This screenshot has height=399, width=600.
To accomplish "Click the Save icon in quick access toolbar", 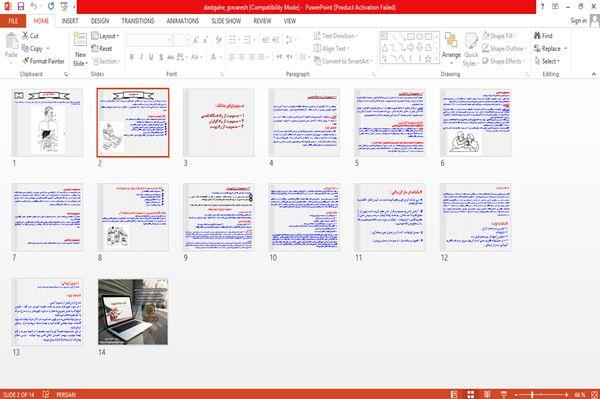I will (21, 6).
